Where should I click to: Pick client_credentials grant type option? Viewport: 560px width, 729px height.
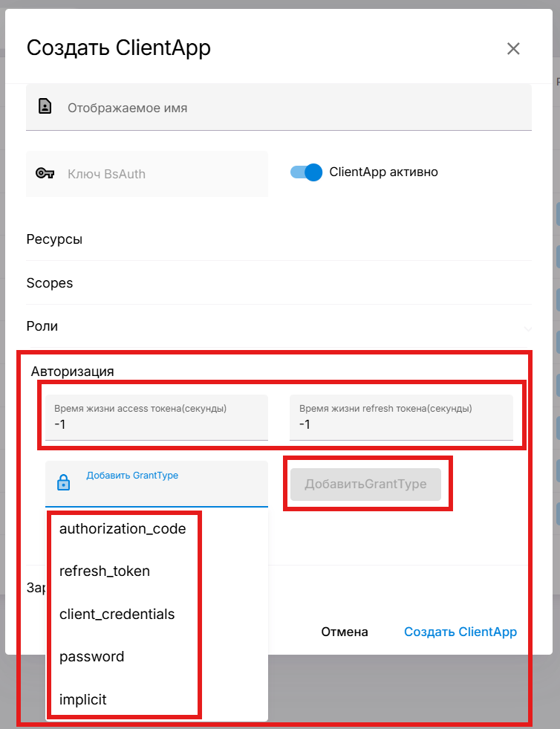117,615
